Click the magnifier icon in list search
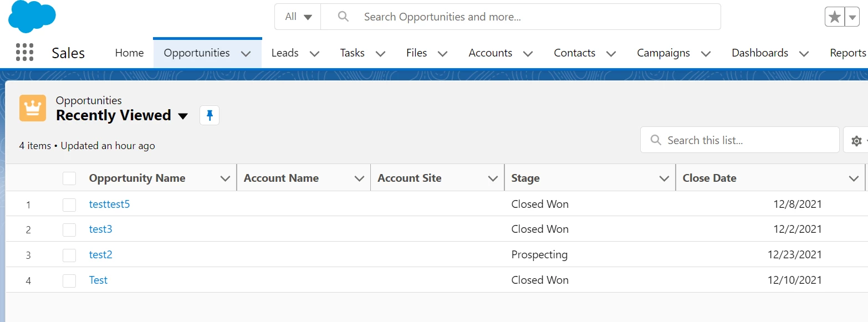The height and width of the screenshot is (322, 868). (x=656, y=140)
